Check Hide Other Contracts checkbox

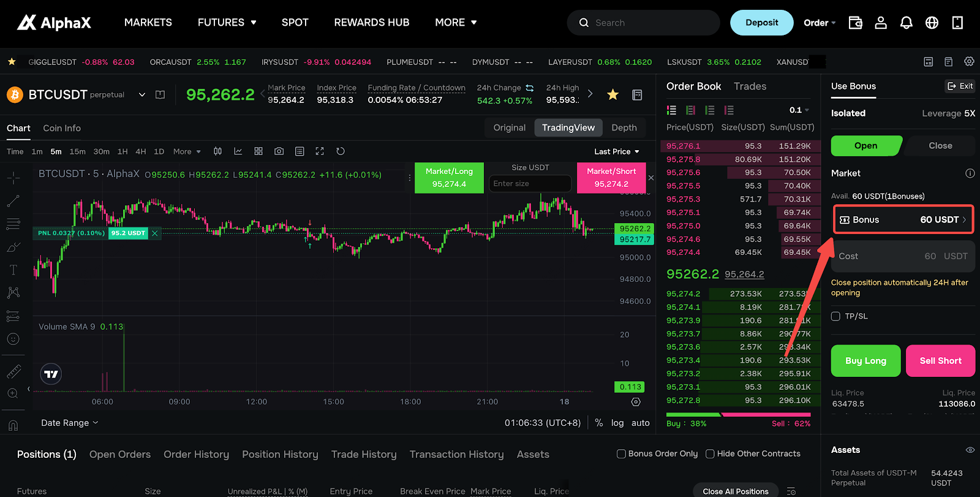click(710, 454)
